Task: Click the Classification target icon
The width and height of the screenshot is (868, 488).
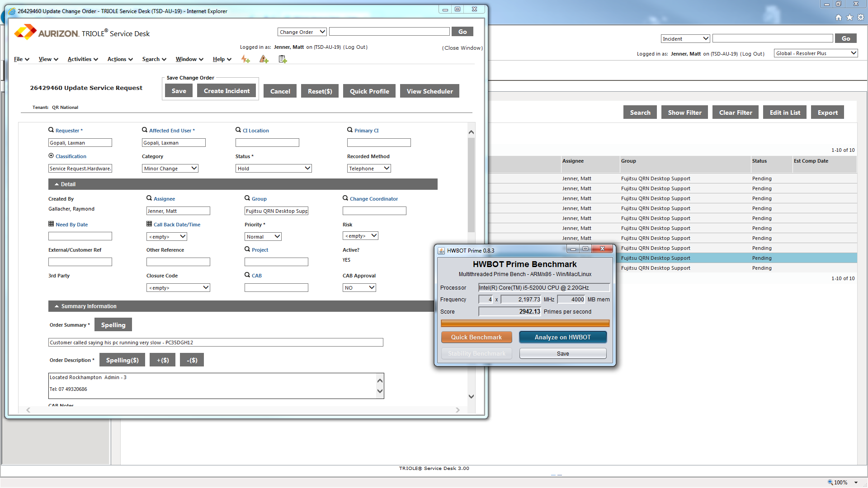Action: 51,156
